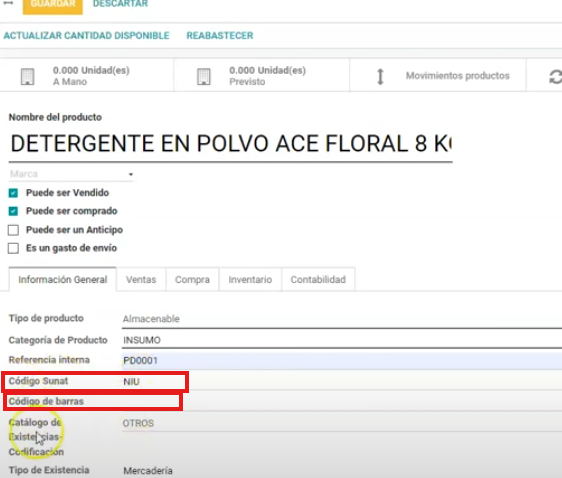Open Categoría de Producto INSUMO field
The image size is (562, 478).
tap(342, 340)
